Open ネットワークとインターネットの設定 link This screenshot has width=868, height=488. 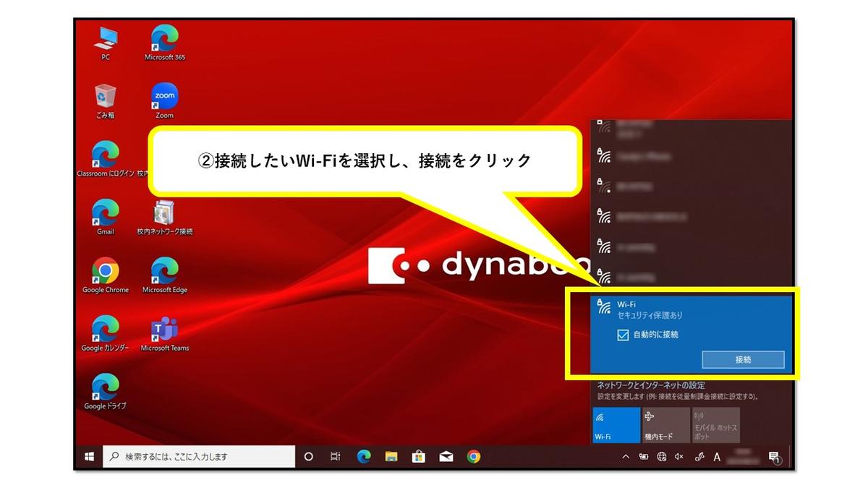coord(651,385)
